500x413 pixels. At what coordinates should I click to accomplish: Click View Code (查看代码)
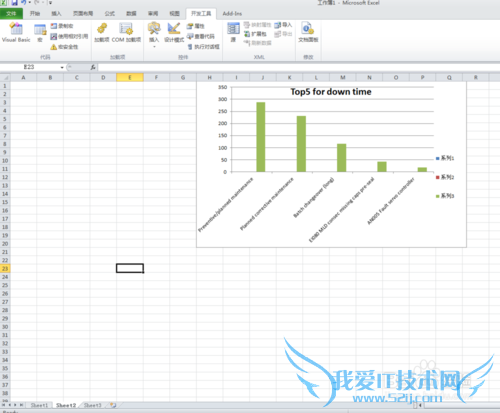click(201, 36)
